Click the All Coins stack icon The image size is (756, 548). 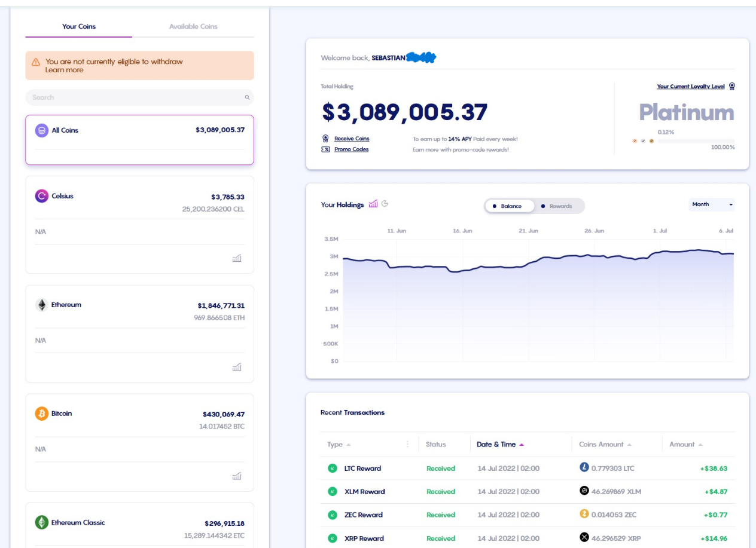click(x=42, y=130)
